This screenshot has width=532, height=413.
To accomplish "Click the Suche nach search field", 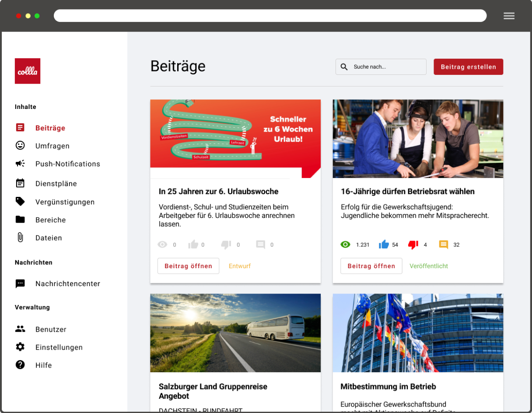I will click(x=381, y=66).
